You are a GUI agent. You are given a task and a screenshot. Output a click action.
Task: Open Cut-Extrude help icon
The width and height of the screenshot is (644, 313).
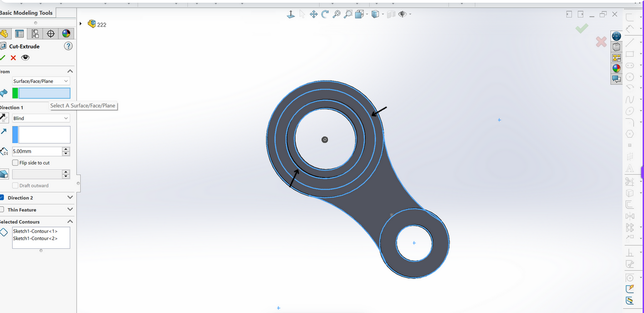click(68, 46)
